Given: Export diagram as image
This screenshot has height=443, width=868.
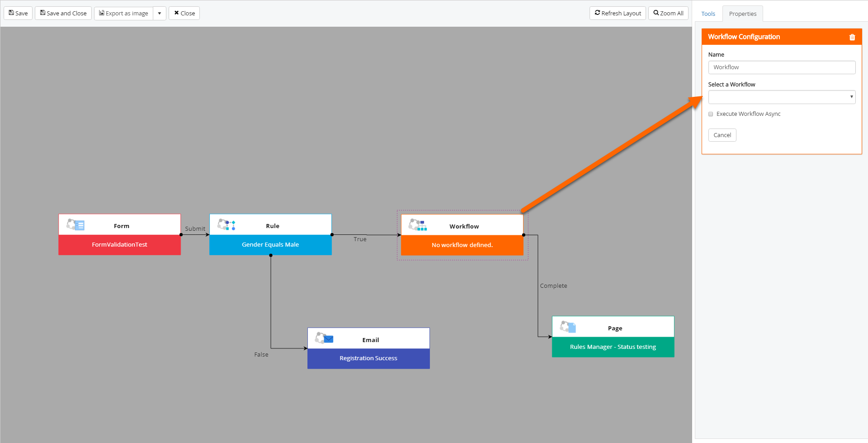Looking at the screenshot, I should coord(123,13).
